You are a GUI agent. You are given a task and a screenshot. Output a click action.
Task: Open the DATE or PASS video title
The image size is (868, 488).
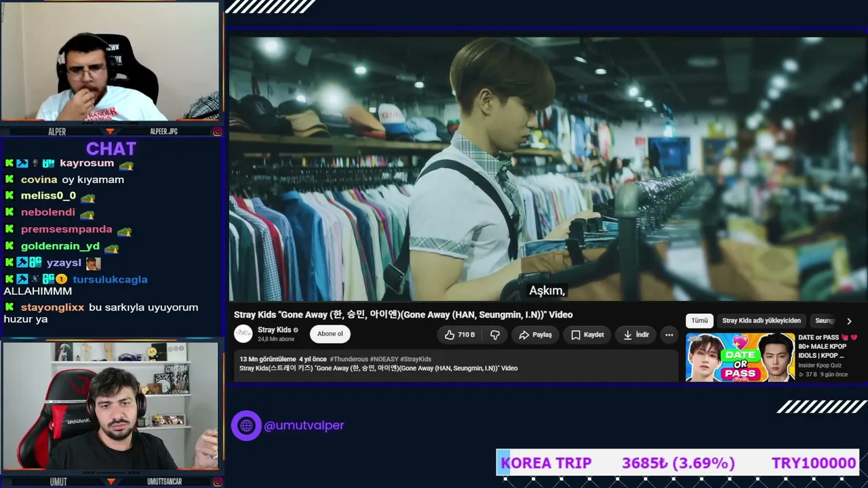tap(828, 346)
